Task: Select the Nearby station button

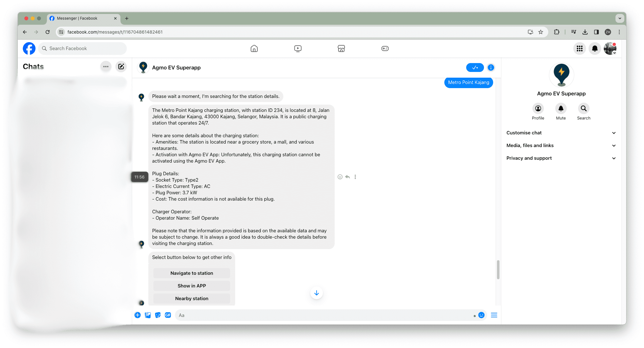Action: coord(192,299)
